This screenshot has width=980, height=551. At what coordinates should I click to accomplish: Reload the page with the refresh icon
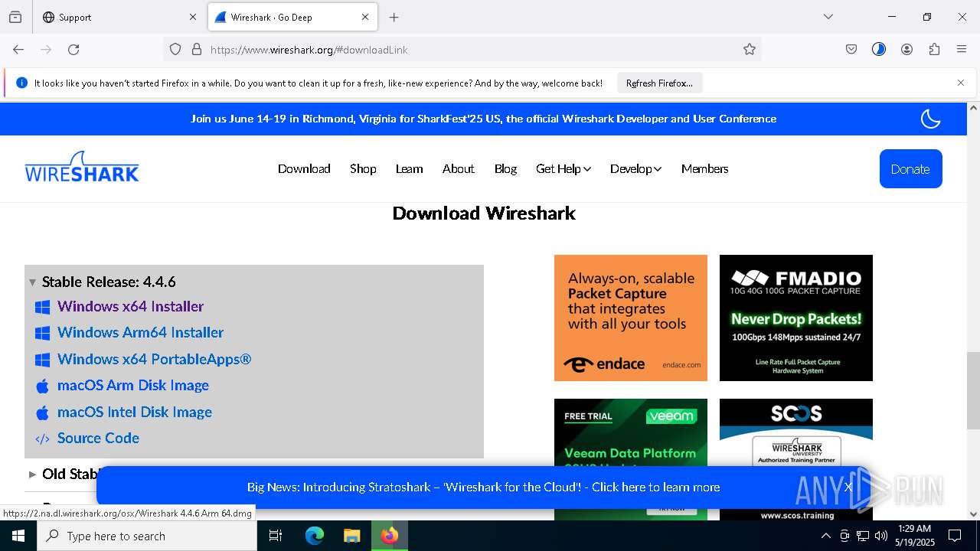point(73,50)
